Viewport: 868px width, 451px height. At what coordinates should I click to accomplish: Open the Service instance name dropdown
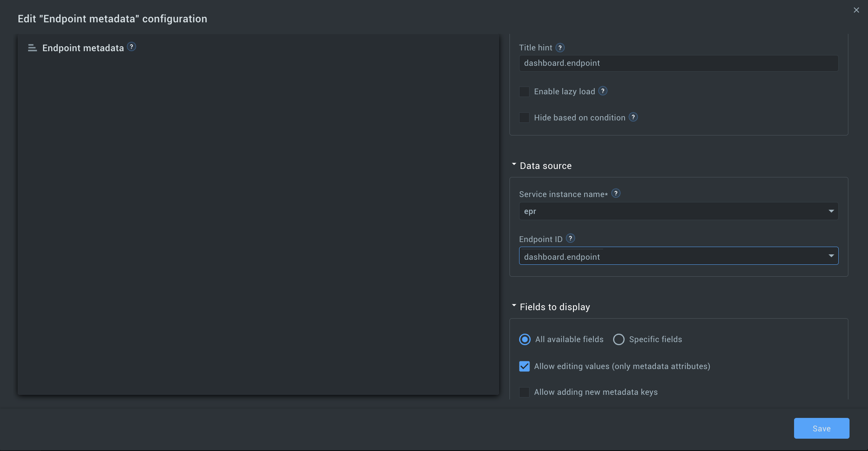(x=678, y=211)
